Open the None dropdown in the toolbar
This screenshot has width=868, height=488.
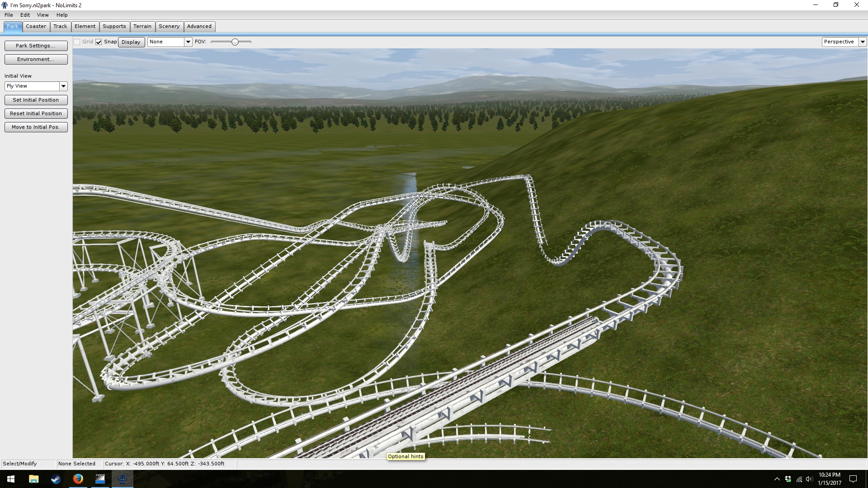[188, 42]
